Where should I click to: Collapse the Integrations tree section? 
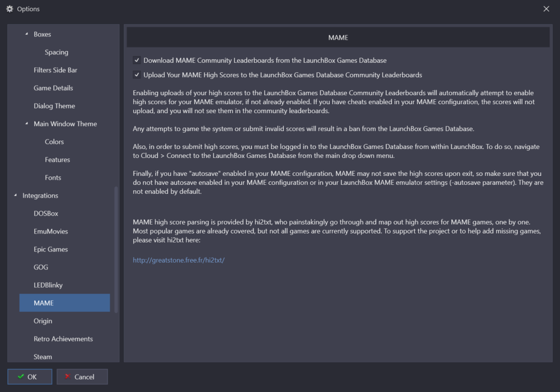[x=15, y=195]
